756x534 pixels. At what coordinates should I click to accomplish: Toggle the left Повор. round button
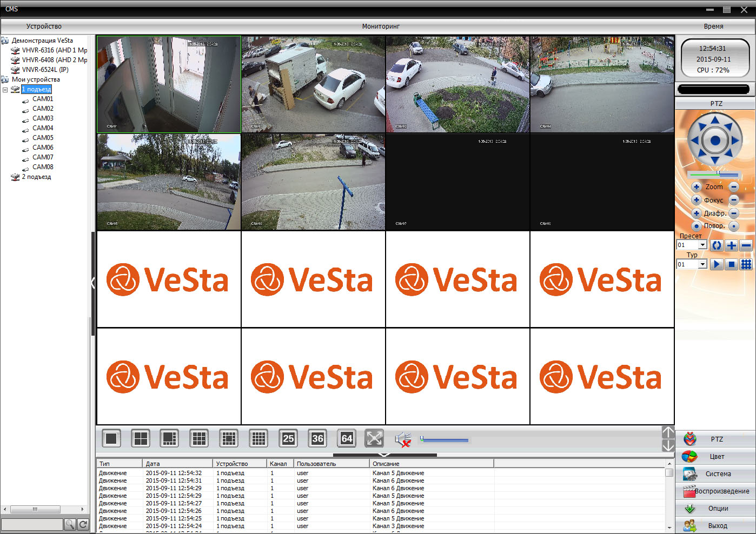pos(697,226)
